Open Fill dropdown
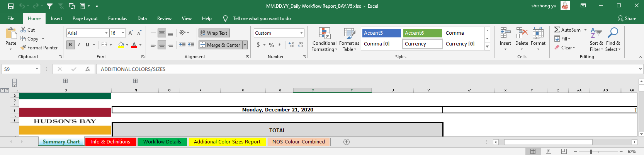This screenshot has width=644, height=155. pyautogui.click(x=562, y=39)
